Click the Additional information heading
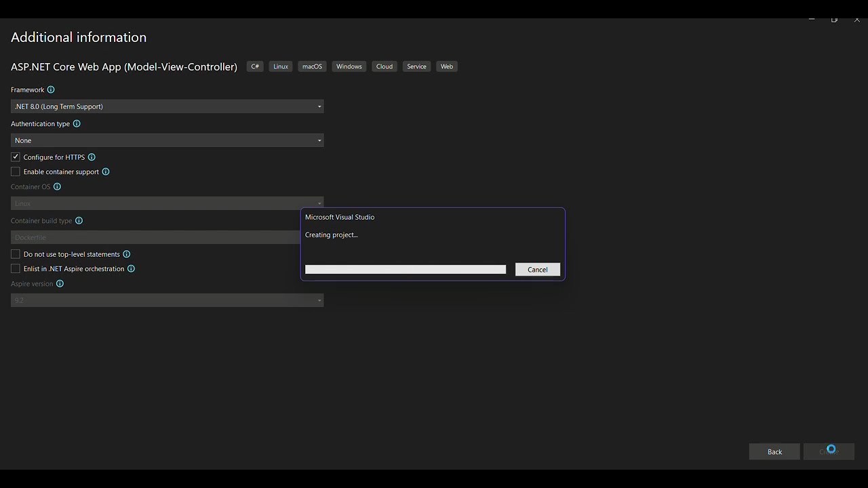868x488 pixels. click(79, 37)
